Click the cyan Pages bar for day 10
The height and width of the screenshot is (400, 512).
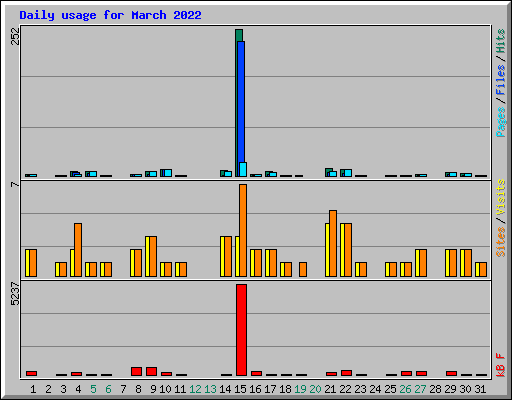click(x=168, y=173)
